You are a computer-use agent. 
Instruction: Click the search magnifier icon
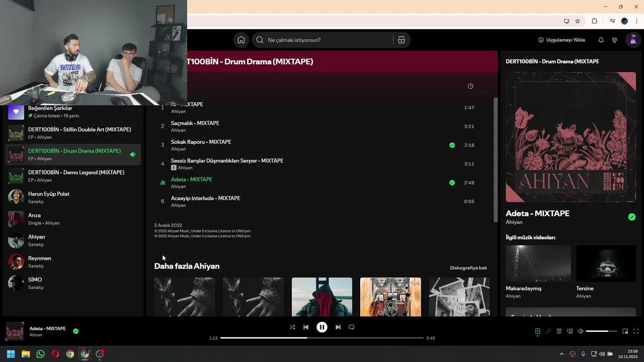(260, 40)
